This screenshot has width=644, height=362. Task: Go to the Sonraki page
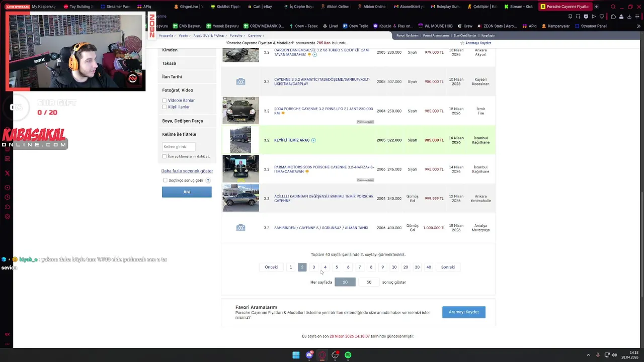click(x=448, y=267)
